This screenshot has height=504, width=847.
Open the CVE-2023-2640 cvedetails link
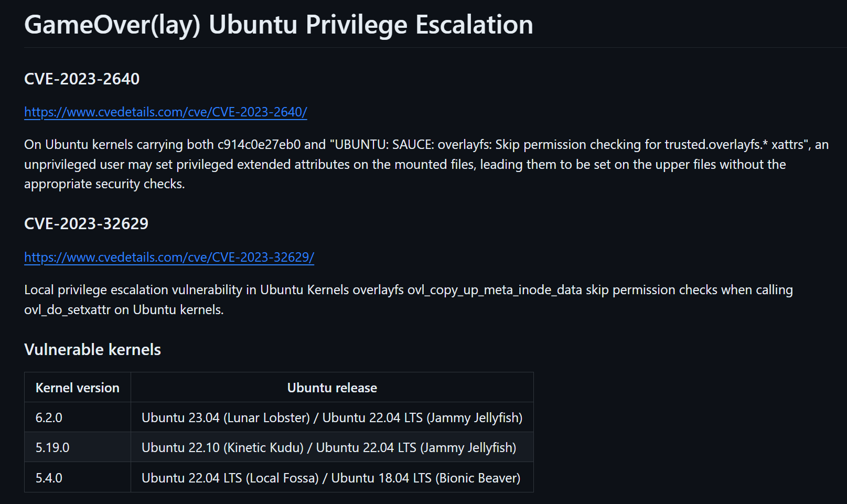coord(165,112)
